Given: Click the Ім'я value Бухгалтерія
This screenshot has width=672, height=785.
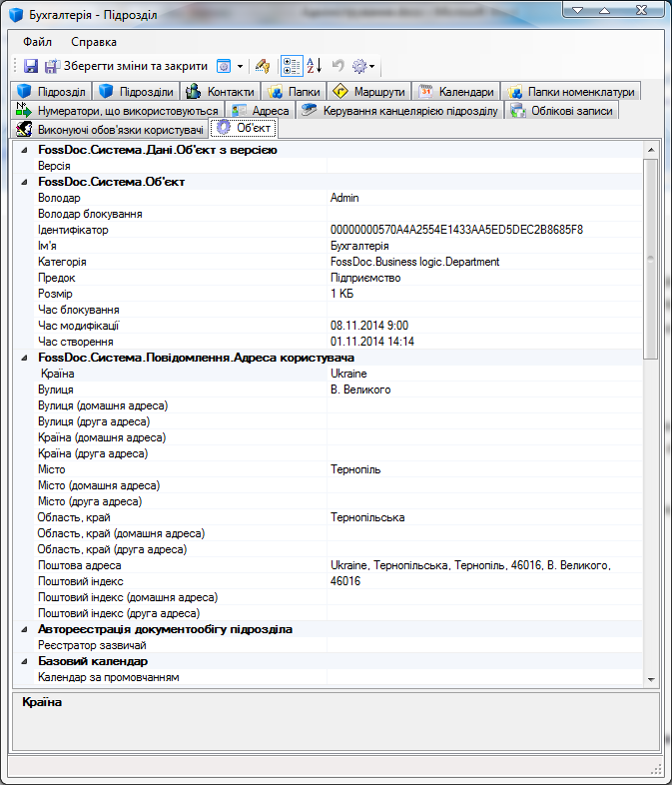Looking at the screenshot, I should [x=359, y=246].
